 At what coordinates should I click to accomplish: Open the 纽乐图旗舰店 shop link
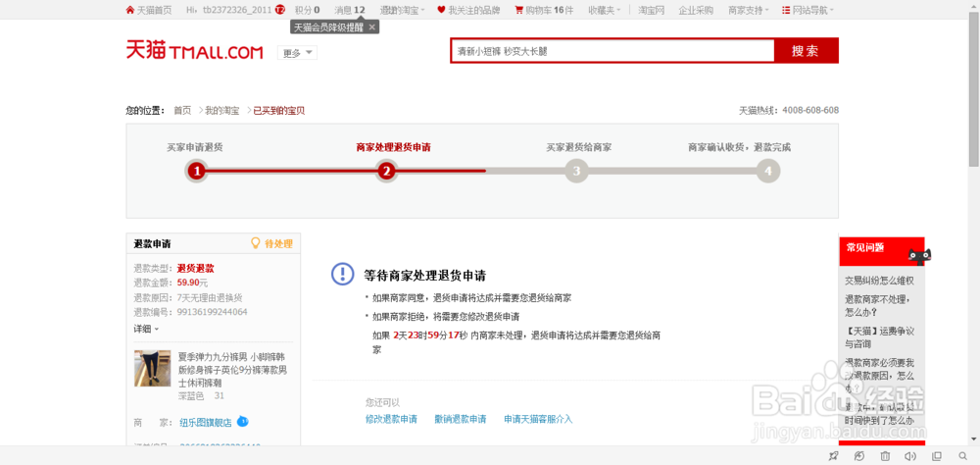(x=206, y=422)
